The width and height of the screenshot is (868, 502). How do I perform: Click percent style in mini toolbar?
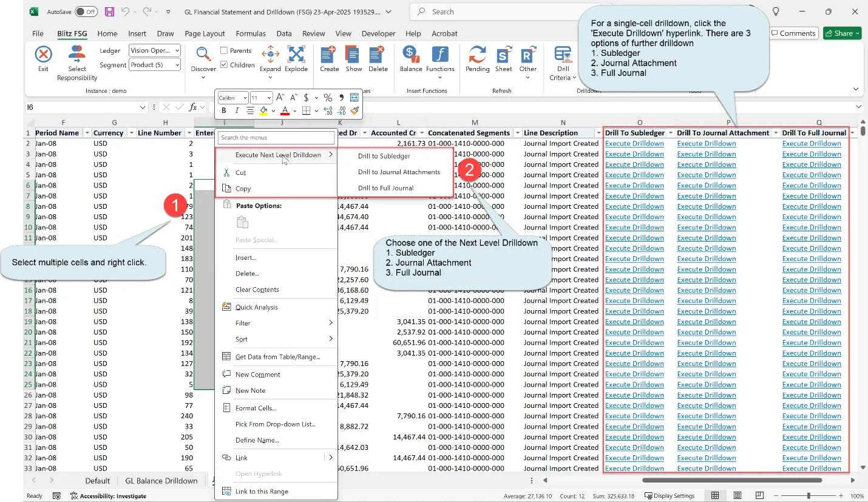pyautogui.click(x=328, y=97)
